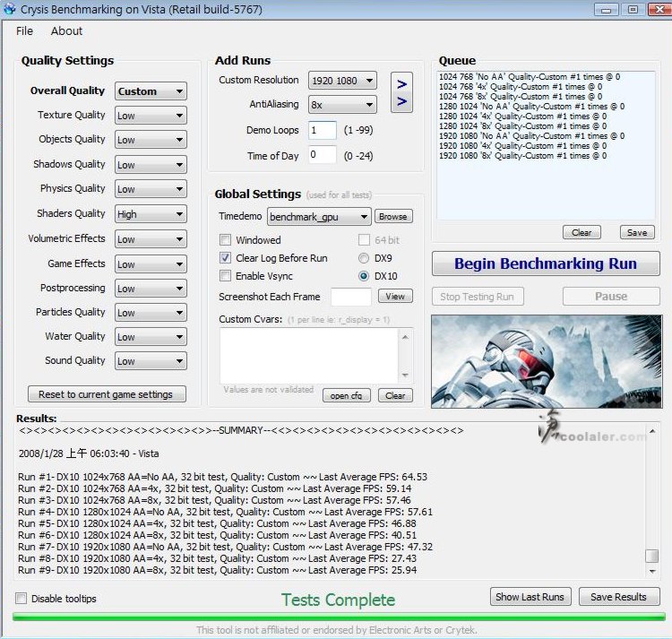Expand the Postprocessing dropdown
672x639 pixels.
pos(151,289)
